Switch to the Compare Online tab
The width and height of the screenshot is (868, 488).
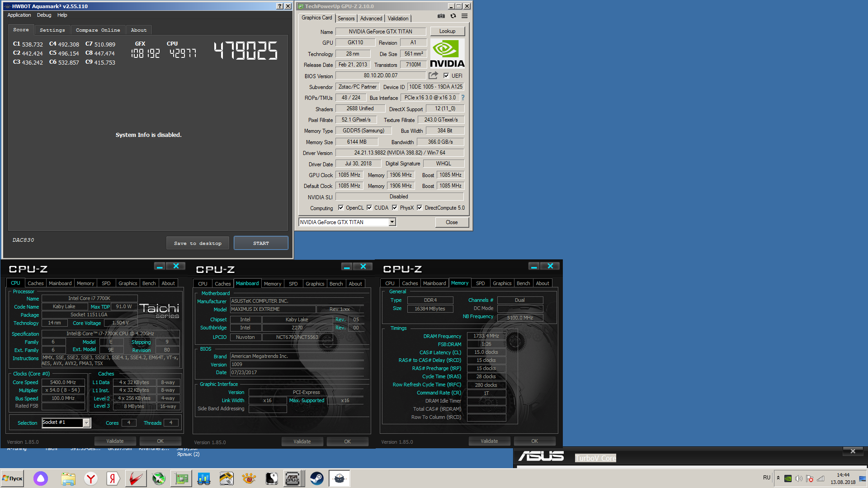(98, 30)
